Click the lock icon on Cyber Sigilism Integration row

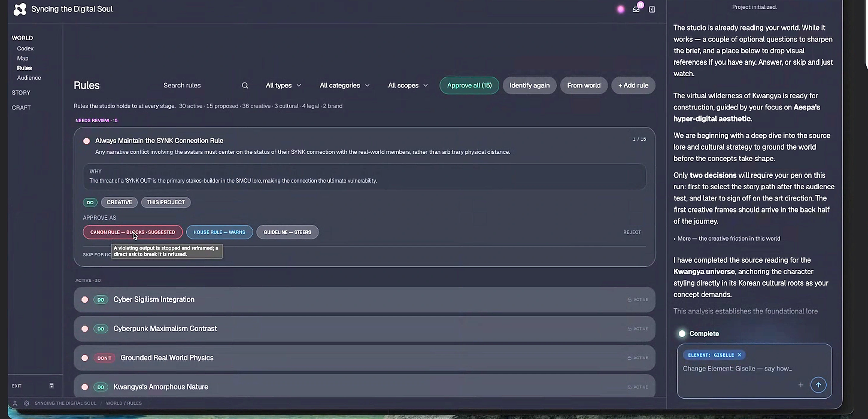[629, 300]
